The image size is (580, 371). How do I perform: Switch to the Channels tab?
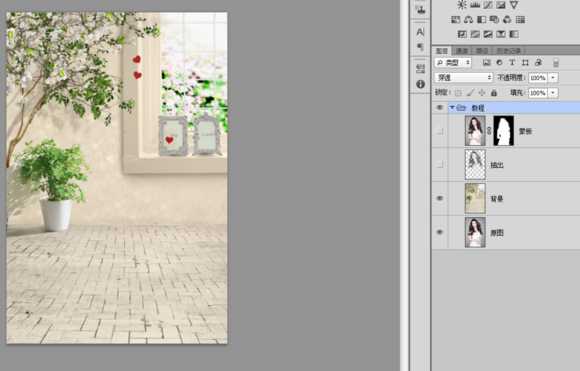[462, 50]
